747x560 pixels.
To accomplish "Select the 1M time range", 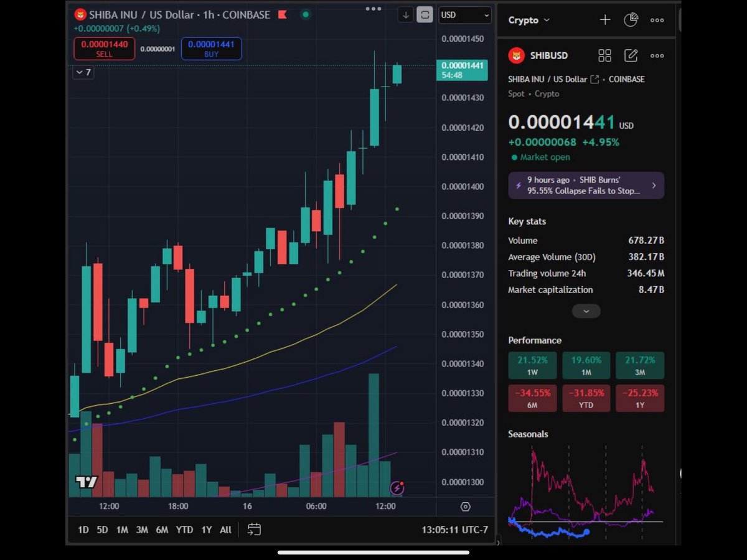I will pyautogui.click(x=122, y=530).
